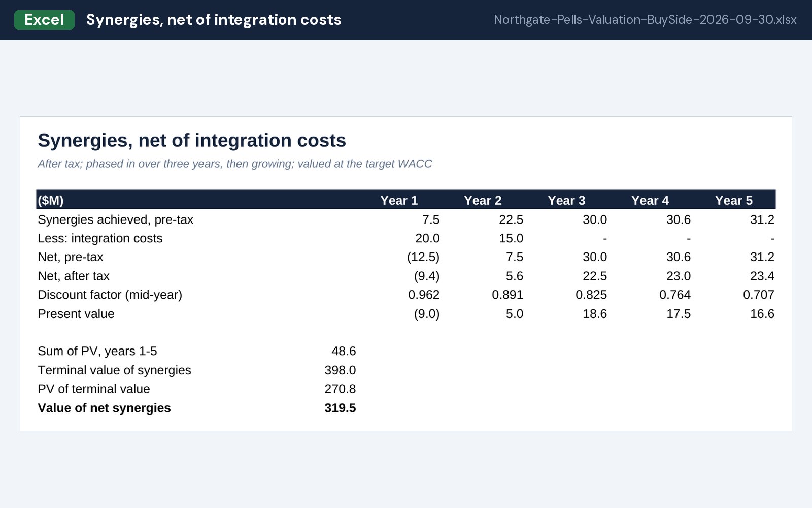The width and height of the screenshot is (812, 508).
Task: Select the sheet heading above the subtitle
Action: click(192, 140)
